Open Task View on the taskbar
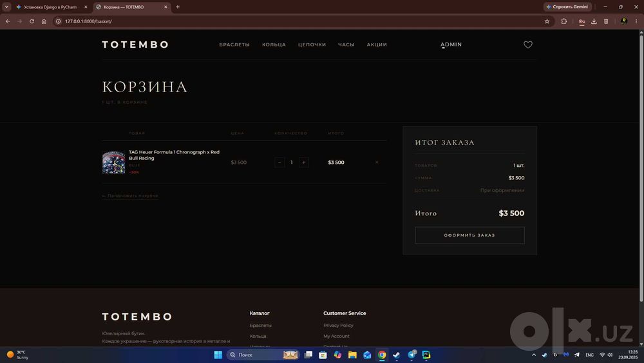Image resolution: width=644 pixels, height=363 pixels. click(308, 355)
